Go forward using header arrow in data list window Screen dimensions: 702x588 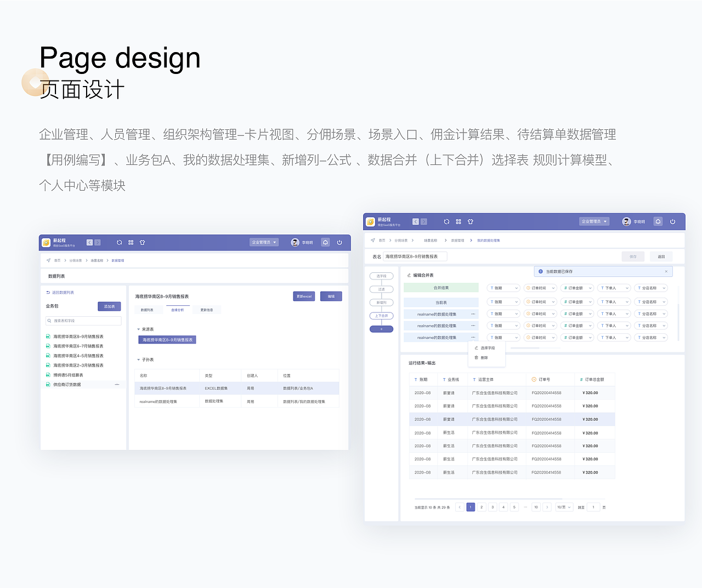tap(98, 242)
